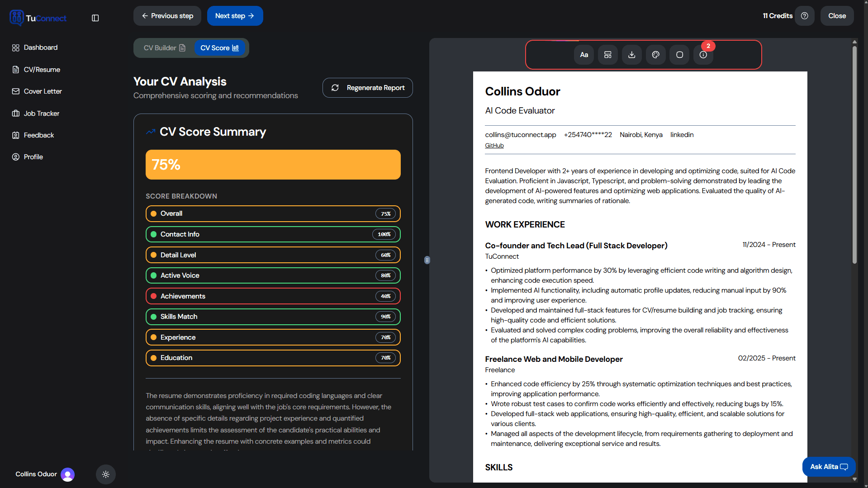Screen dimensions: 868x488
Task: Select the CV Score tab
Action: coord(220,47)
